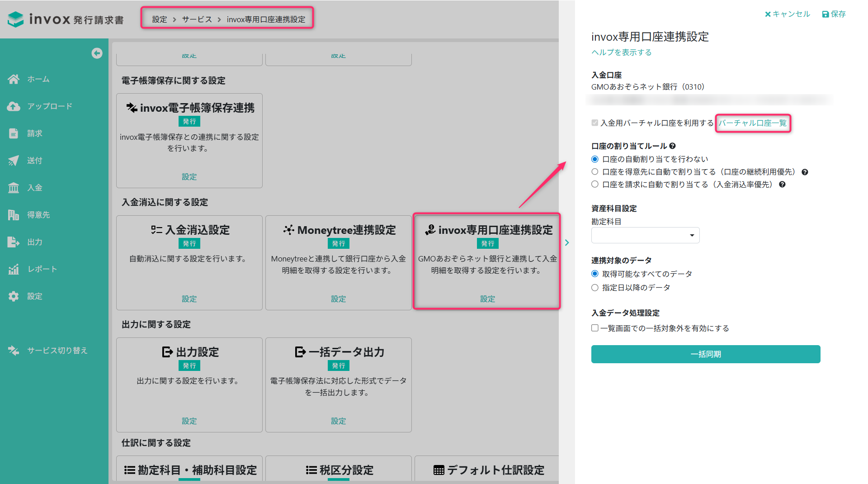
Task: Open Upload via the cloud icon
Action: tap(14, 106)
